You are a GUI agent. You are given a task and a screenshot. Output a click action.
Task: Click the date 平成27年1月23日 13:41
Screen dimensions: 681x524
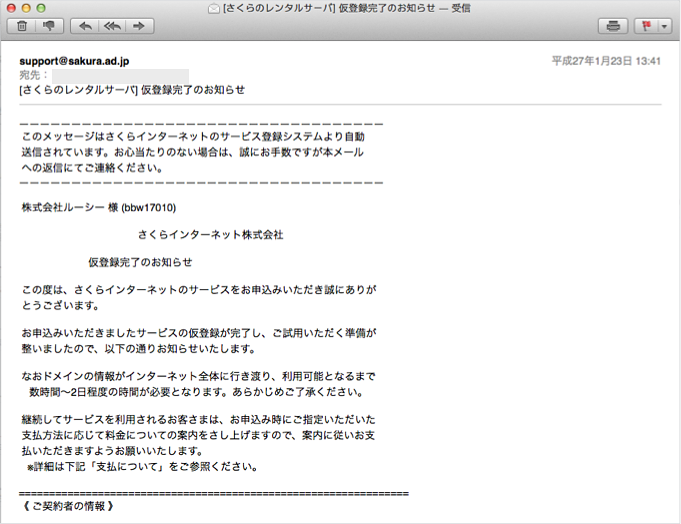(606, 61)
